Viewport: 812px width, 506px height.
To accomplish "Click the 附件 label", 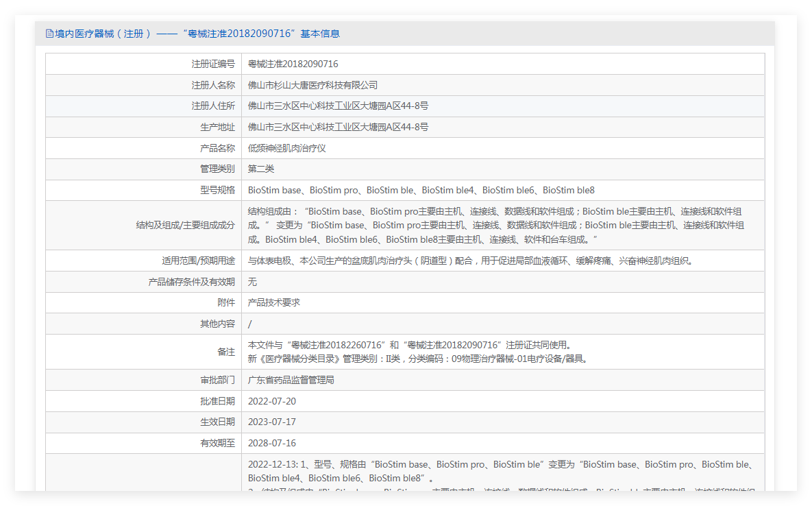I will coord(226,302).
